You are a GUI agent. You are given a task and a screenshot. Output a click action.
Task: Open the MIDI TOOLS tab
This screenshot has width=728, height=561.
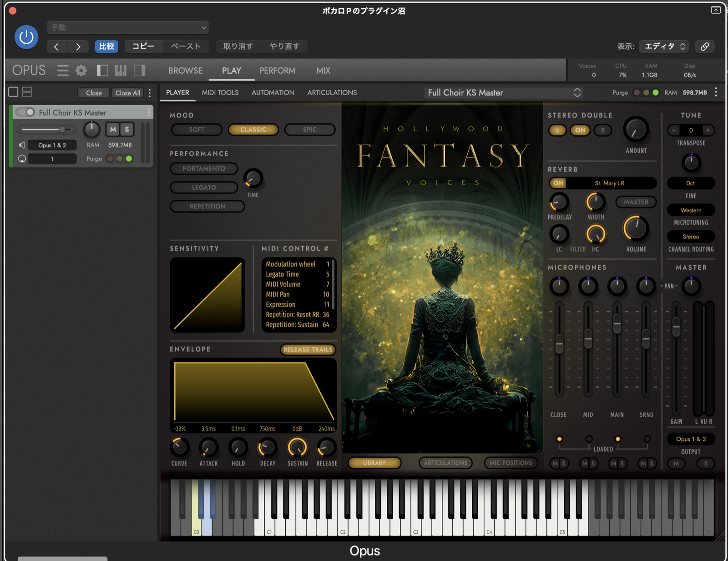tap(220, 92)
